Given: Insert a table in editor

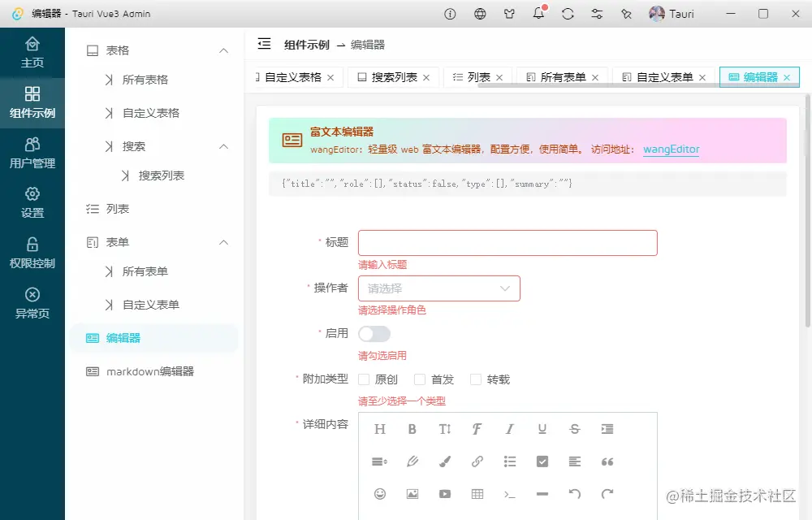Looking at the screenshot, I should coord(477,494).
